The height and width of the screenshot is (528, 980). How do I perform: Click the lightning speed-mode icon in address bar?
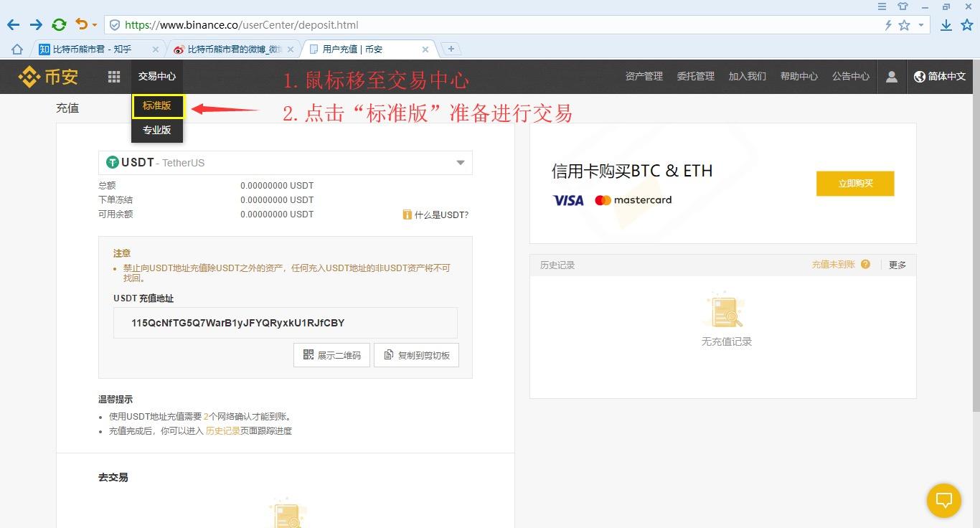889,25
